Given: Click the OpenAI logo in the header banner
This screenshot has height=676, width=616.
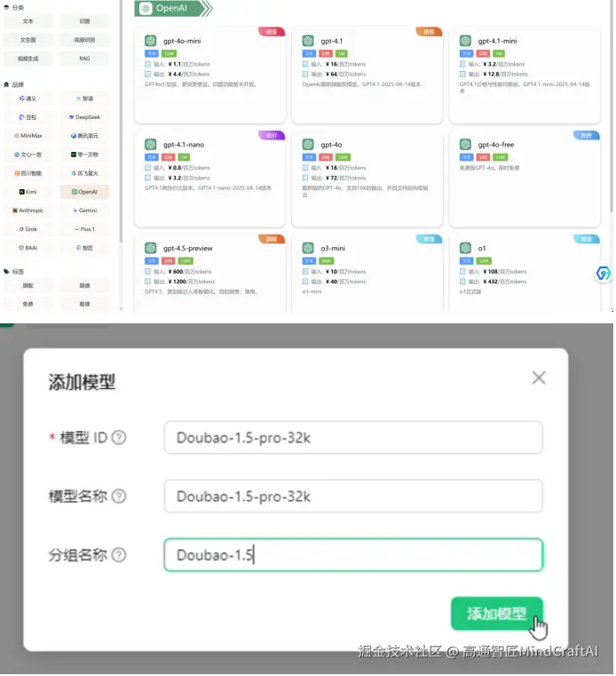Looking at the screenshot, I should 146,8.
